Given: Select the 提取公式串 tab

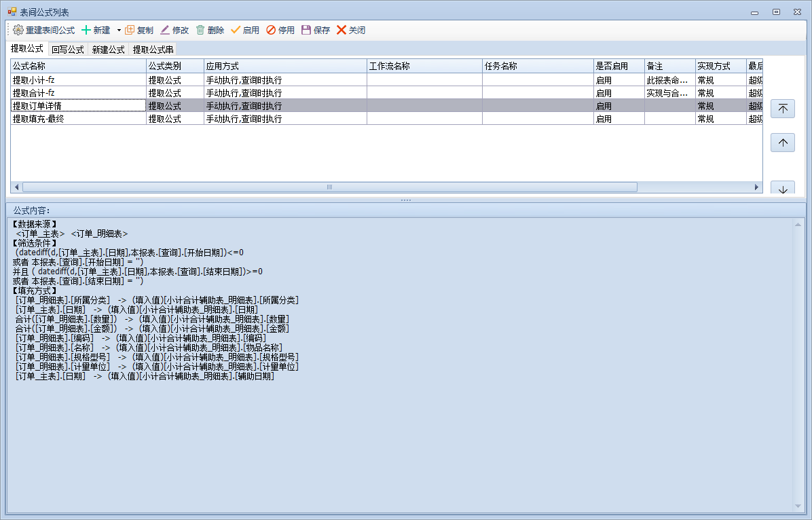Looking at the screenshot, I should [x=153, y=50].
